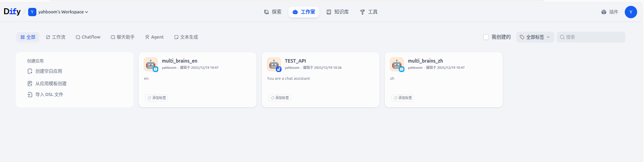This screenshot has height=162, width=644.
Task: Click the 插件 puzzle cube icon
Action: point(604,12)
